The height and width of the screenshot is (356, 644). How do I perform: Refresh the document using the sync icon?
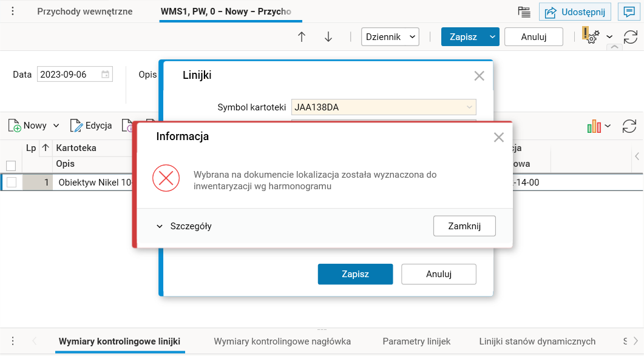[x=631, y=36]
